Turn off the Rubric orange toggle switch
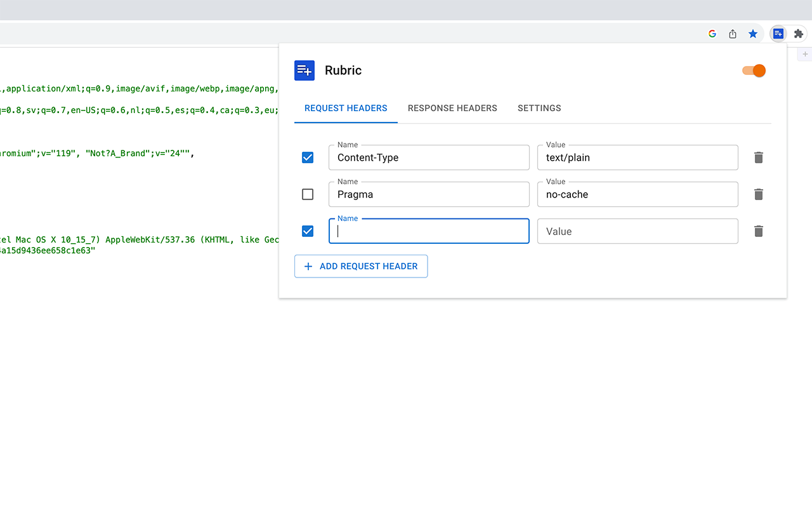The height and width of the screenshot is (508, 812). 754,70
